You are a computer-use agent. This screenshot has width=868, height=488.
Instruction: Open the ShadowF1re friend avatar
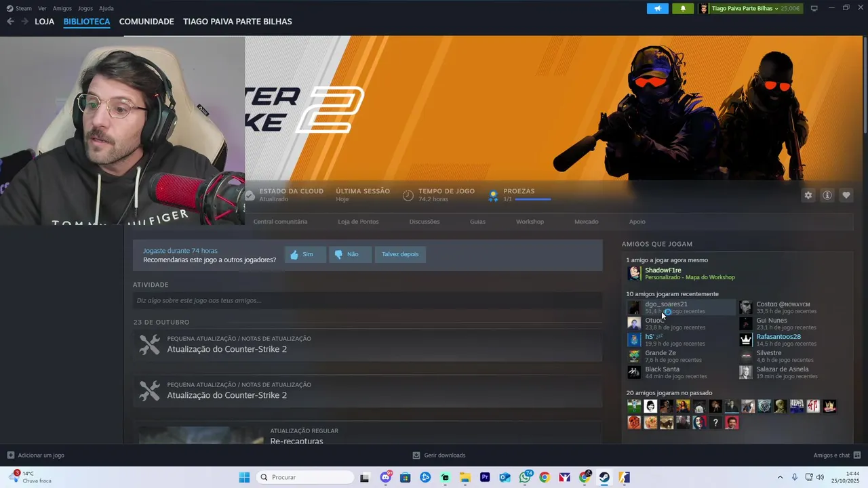coord(634,273)
